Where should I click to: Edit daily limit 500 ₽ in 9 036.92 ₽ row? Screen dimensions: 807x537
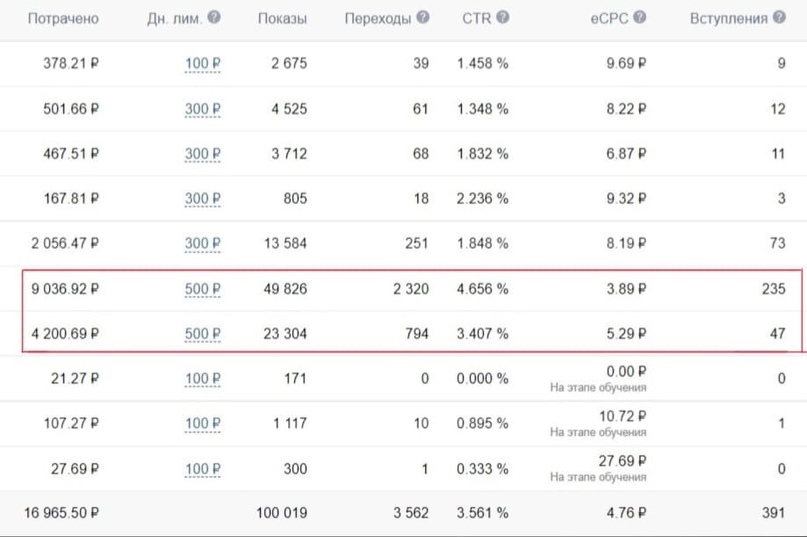pos(203,289)
